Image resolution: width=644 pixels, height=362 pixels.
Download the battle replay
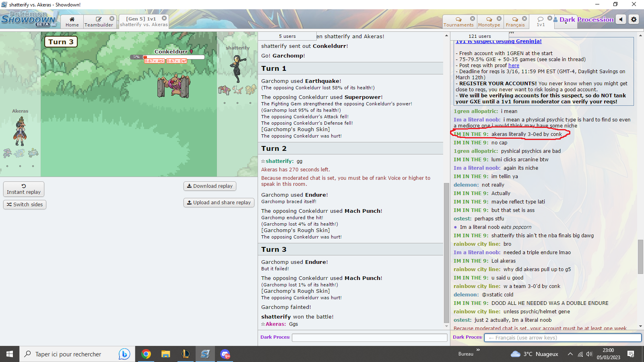point(210,186)
